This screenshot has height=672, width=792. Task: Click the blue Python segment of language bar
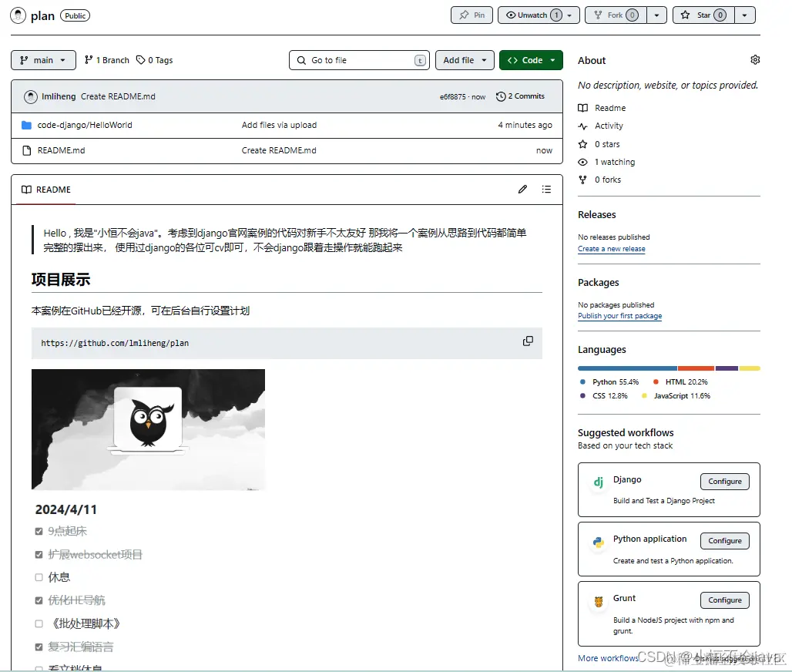pyautogui.click(x=628, y=368)
